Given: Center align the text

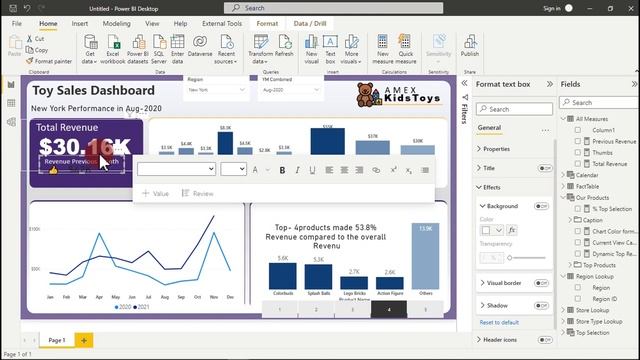Looking at the screenshot, I should pyautogui.click(x=344, y=170).
